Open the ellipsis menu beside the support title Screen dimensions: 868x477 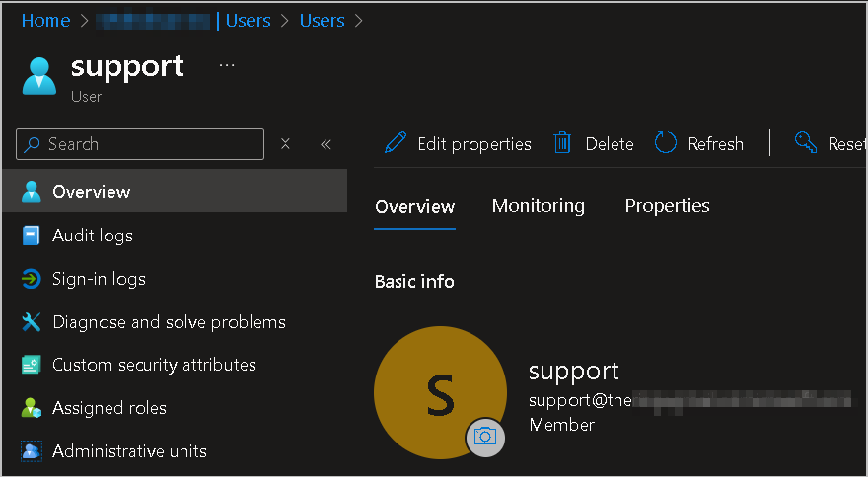[x=227, y=65]
